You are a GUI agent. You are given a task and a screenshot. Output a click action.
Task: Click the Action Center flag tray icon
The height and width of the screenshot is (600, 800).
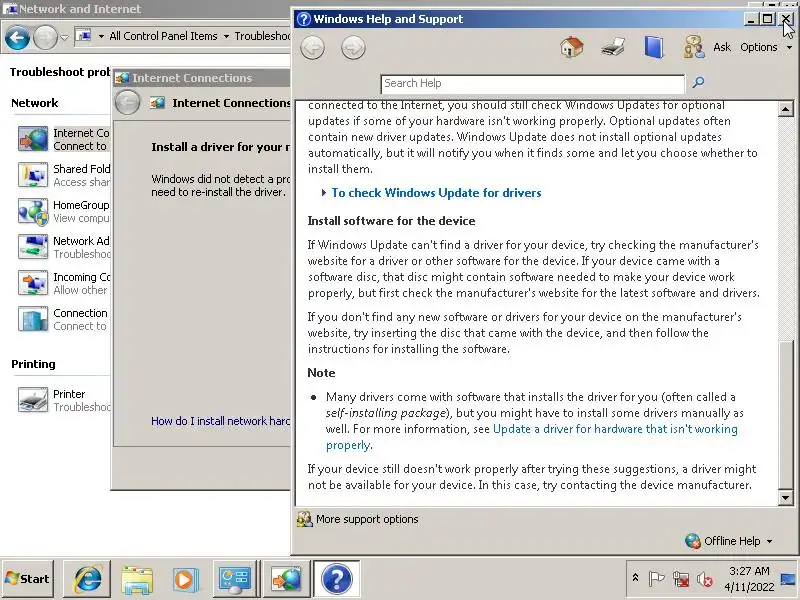coord(656,579)
